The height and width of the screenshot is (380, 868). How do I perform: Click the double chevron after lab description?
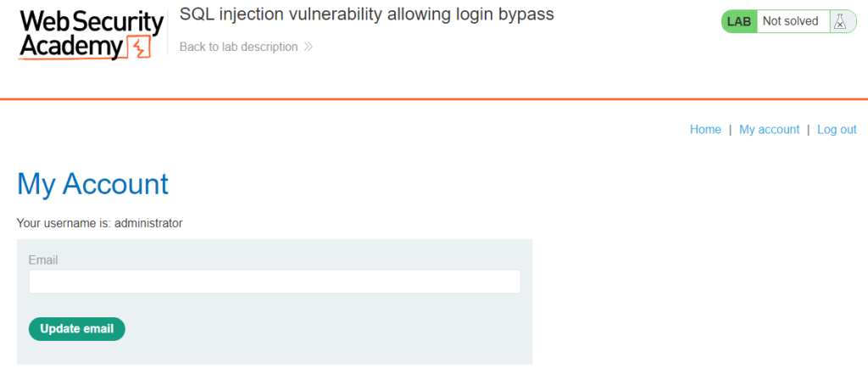309,47
